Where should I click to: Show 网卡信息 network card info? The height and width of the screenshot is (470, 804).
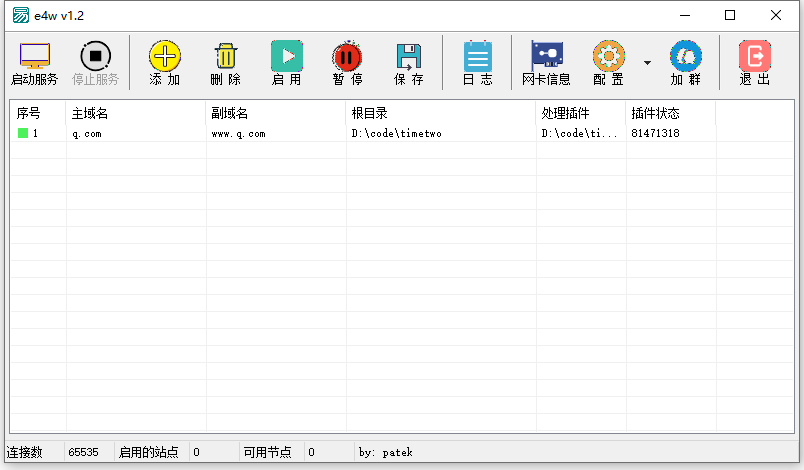tap(546, 63)
